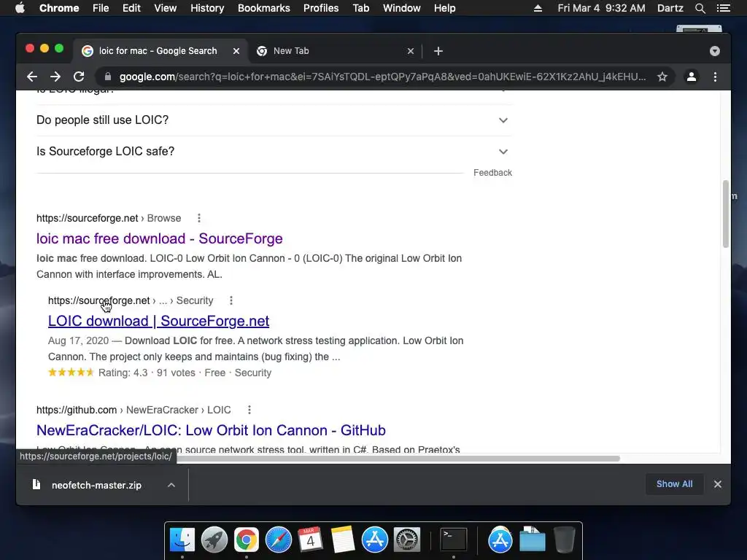Open Launchpad from the Dock
Image resolution: width=747 pixels, height=560 pixels.
point(214,540)
